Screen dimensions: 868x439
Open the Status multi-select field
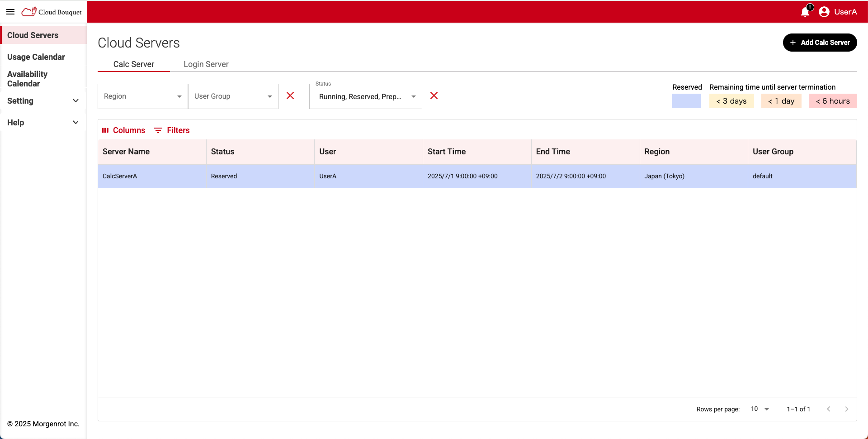pyautogui.click(x=365, y=96)
